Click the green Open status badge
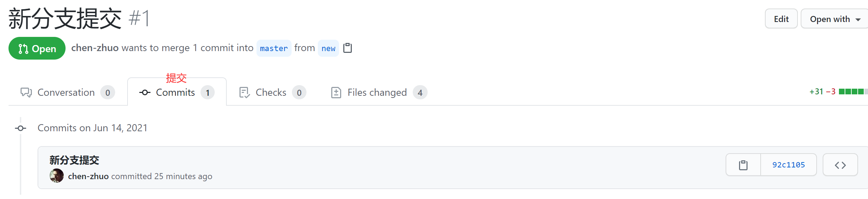 click(37, 49)
